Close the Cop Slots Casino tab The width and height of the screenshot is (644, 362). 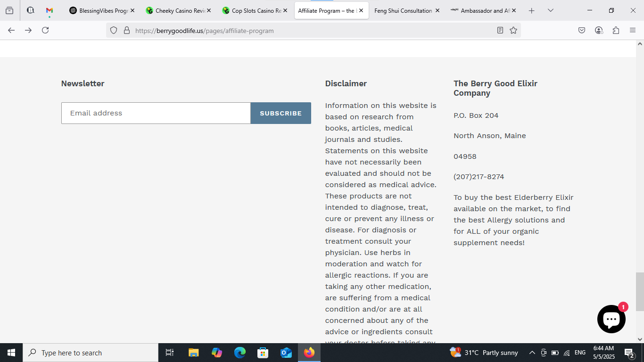coord(285,10)
